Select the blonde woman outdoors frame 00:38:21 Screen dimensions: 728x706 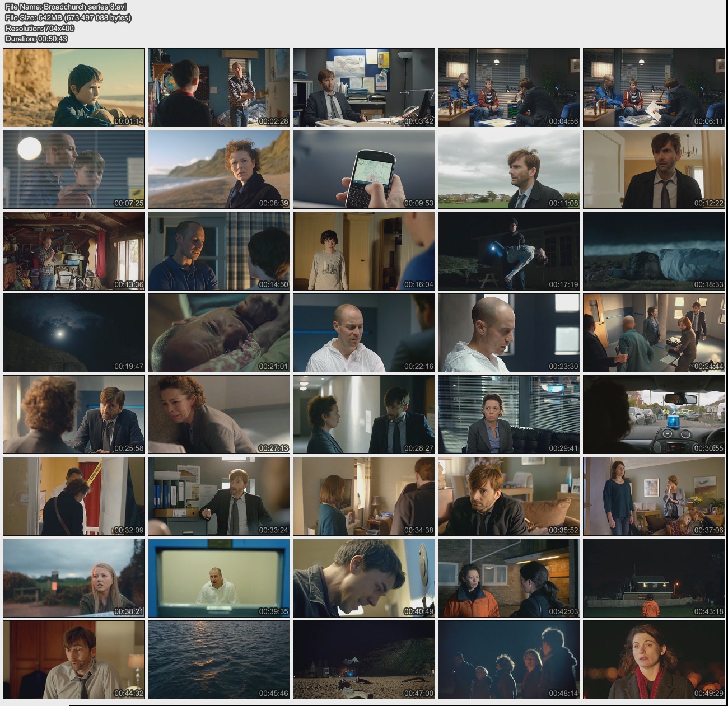[x=74, y=578]
